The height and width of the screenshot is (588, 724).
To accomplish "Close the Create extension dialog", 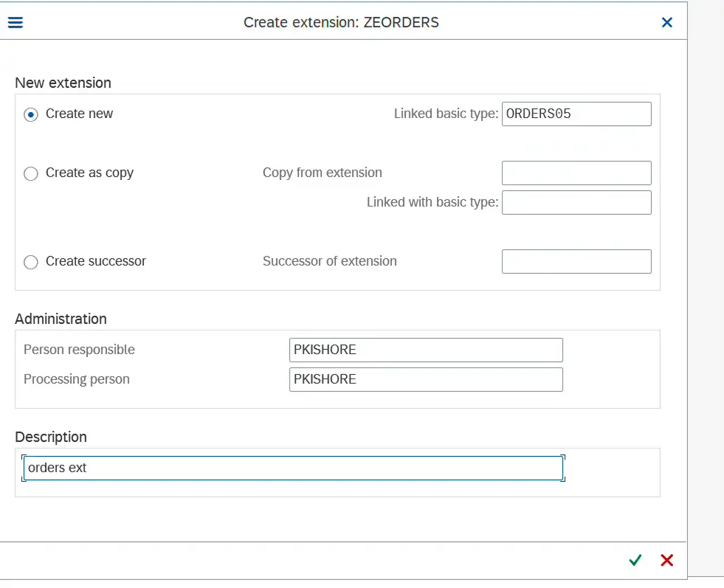I will point(667,22).
